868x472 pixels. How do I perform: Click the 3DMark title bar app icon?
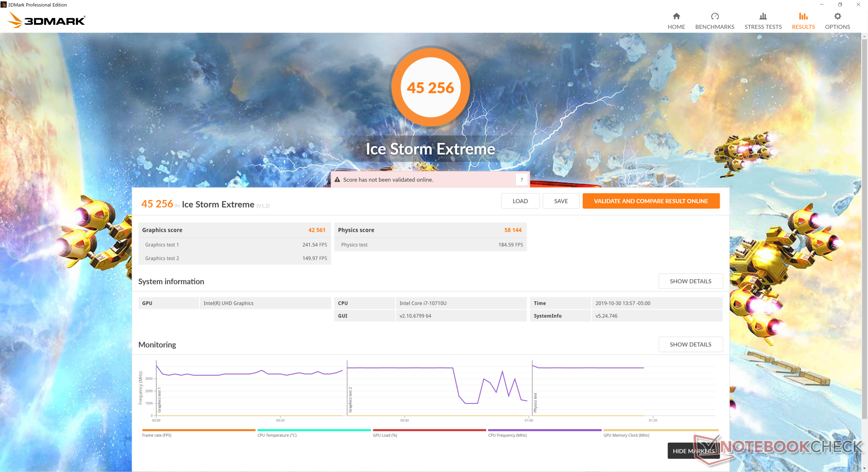(x=4, y=5)
